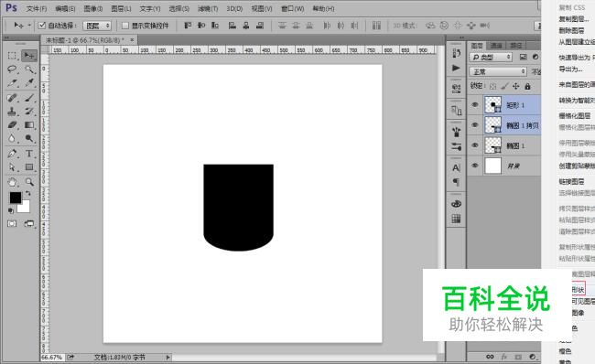595x364 pixels.
Task: Toggle lock all padlock icon
Action: click(527, 87)
